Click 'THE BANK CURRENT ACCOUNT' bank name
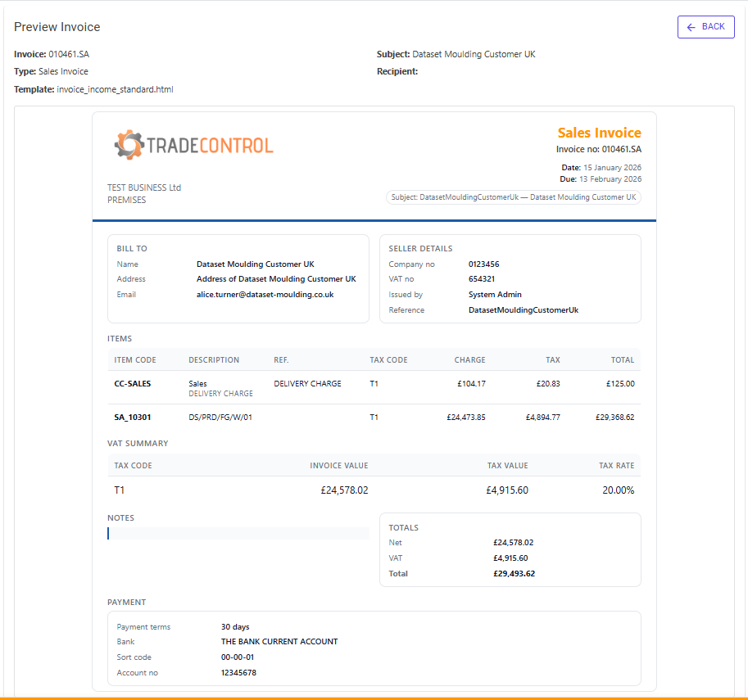Screen dimensions: 748x700 [x=279, y=642]
